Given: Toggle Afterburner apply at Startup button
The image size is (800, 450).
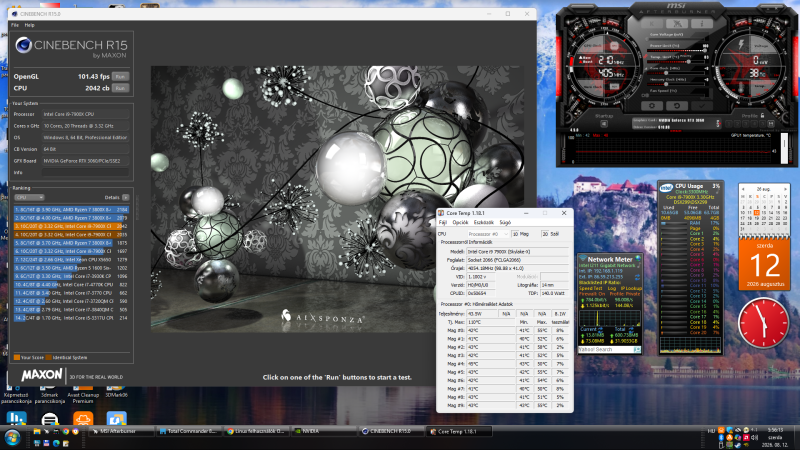Looking at the screenshot, I should click(604, 123).
